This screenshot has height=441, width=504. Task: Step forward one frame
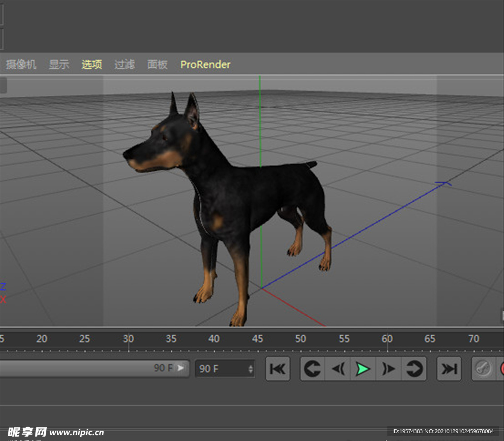tap(389, 369)
